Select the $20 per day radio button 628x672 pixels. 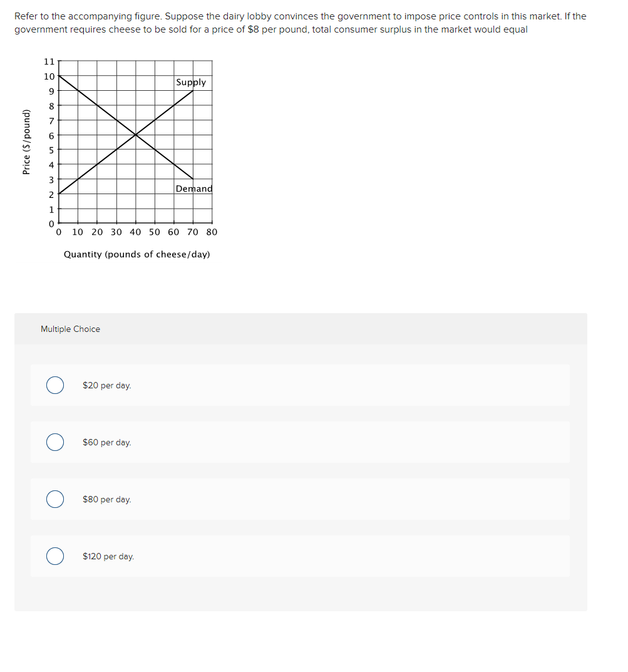pos(54,385)
